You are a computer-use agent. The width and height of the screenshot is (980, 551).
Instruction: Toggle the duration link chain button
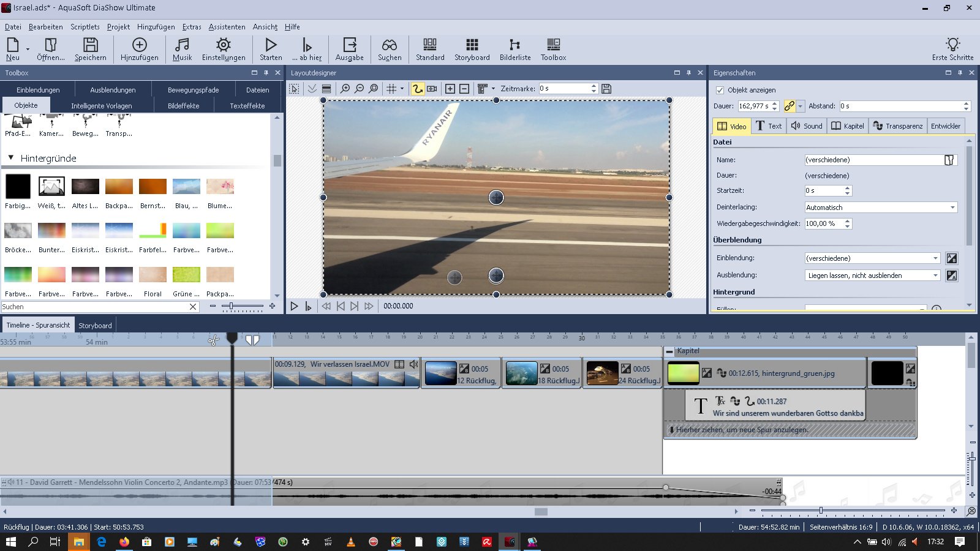(790, 106)
